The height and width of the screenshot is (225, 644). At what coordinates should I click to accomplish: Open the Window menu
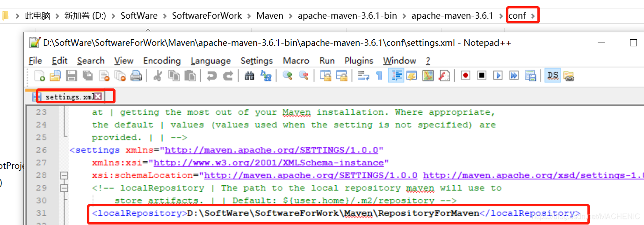[x=399, y=61]
